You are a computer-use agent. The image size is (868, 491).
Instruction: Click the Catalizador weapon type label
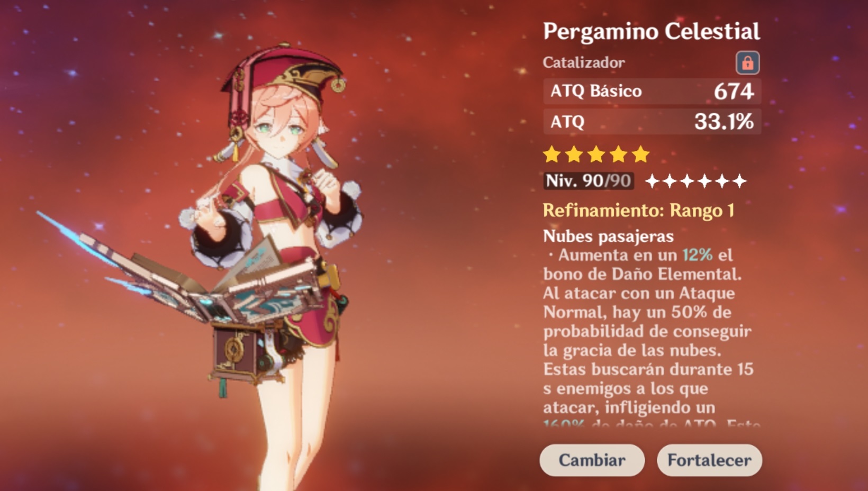click(x=583, y=62)
